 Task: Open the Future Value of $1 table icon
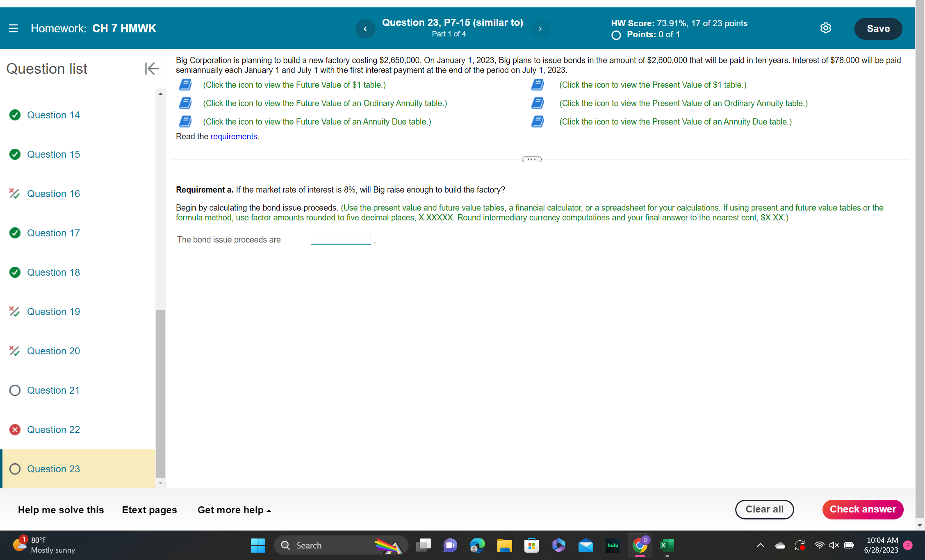click(185, 85)
